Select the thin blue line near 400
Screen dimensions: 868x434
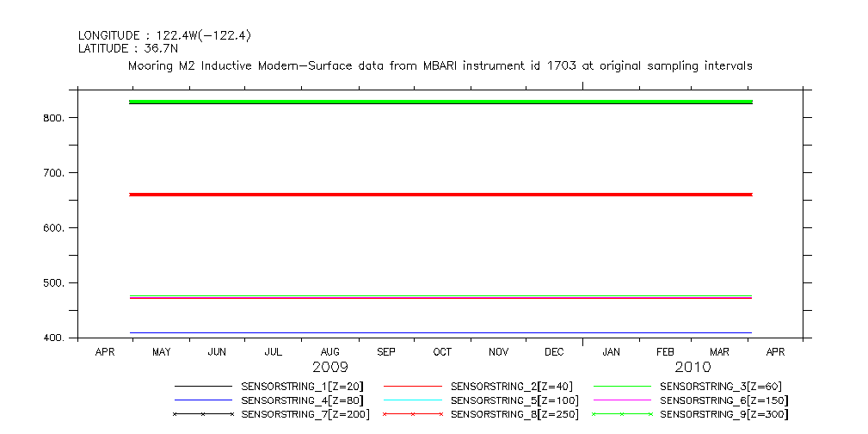click(x=440, y=332)
